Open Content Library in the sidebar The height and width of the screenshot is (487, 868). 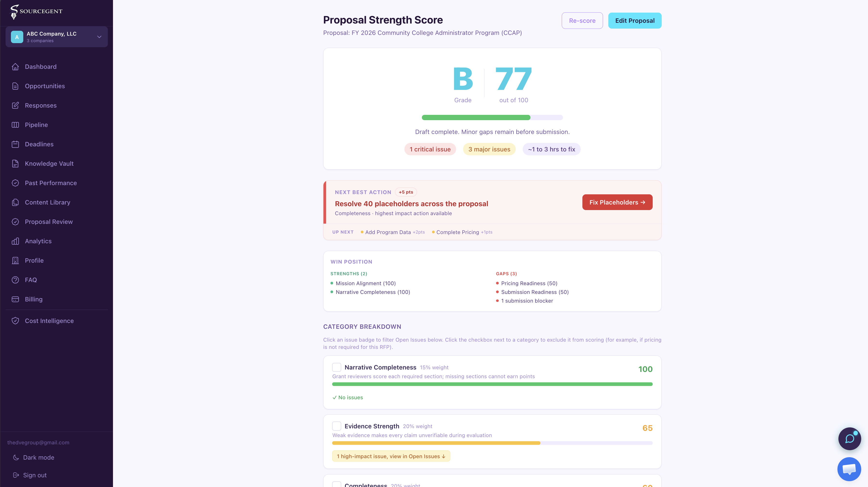tap(56, 202)
